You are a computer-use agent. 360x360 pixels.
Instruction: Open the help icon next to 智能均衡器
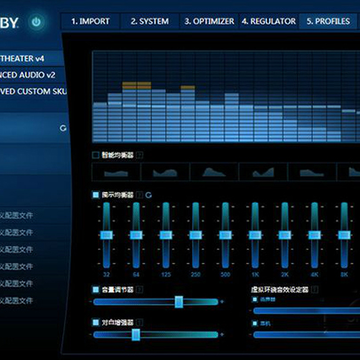tap(140, 155)
